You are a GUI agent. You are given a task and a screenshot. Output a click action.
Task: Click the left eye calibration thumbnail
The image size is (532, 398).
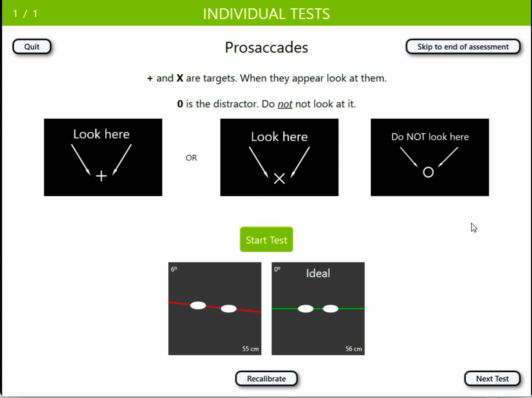214,309
